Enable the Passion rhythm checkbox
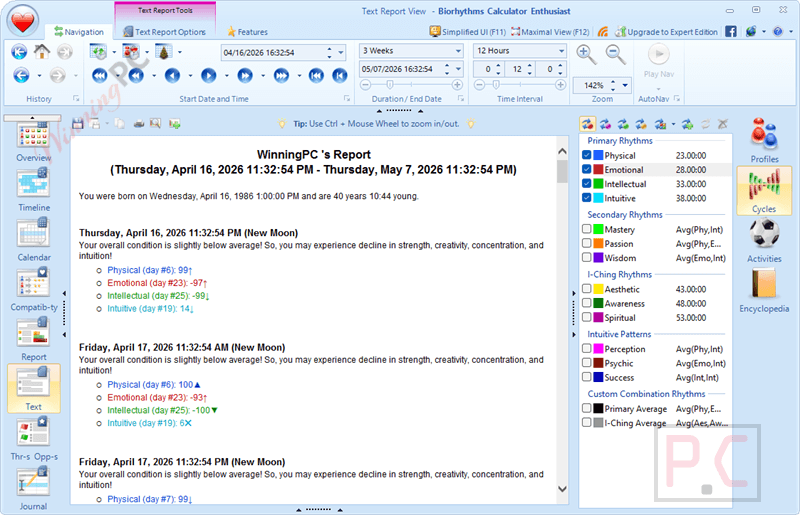This screenshot has height=515, width=800. pos(586,243)
